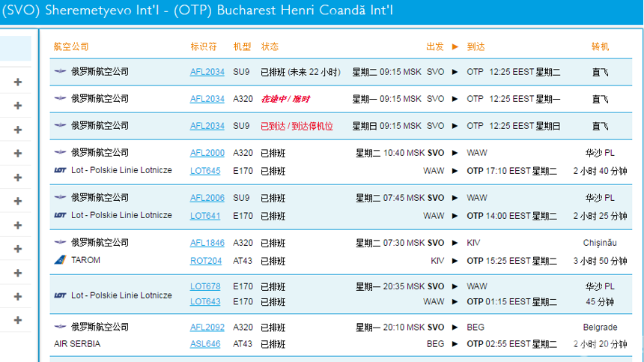
Task: Expand the fourth plus item in the sidebar
Action: [x=18, y=153]
